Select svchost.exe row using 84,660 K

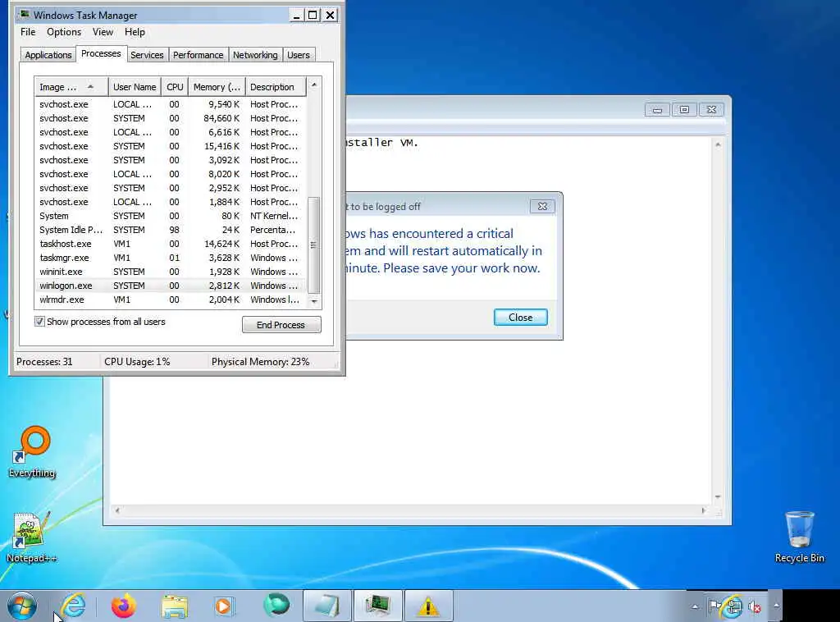pyautogui.click(x=171, y=118)
